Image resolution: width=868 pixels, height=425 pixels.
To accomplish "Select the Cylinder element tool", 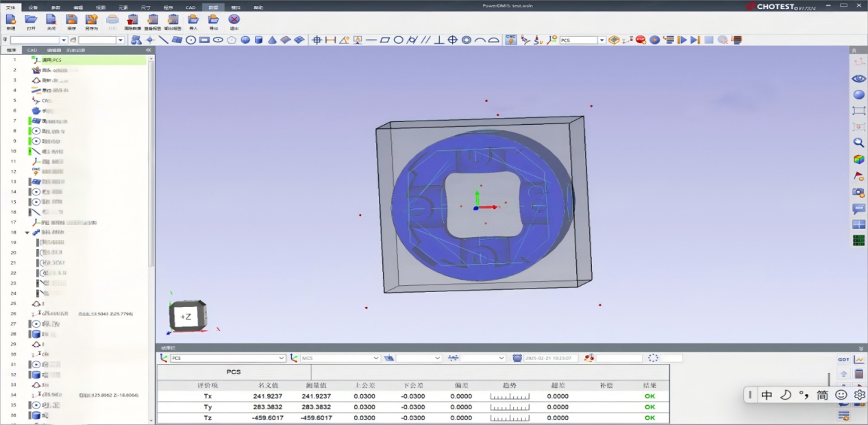I will click(259, 40).
